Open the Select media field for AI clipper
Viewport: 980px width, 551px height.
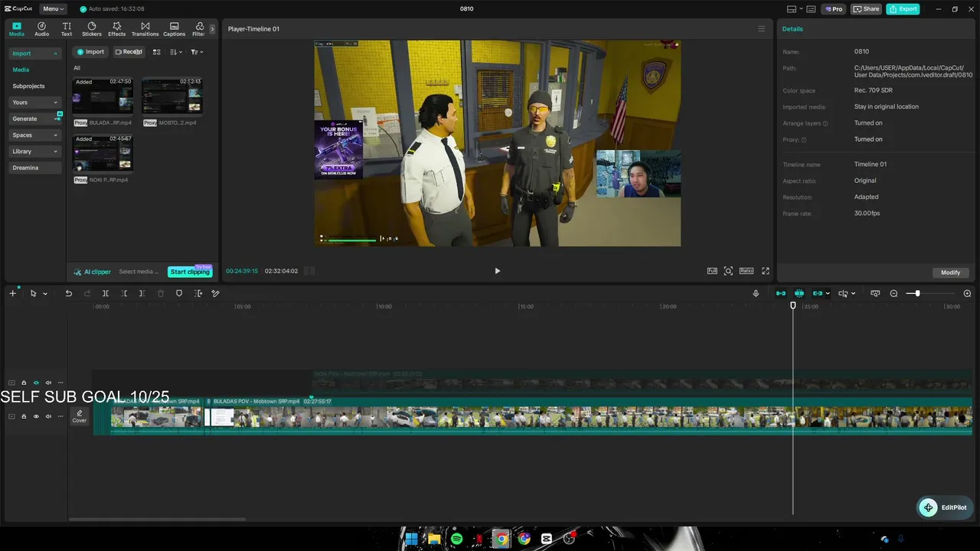139,272
